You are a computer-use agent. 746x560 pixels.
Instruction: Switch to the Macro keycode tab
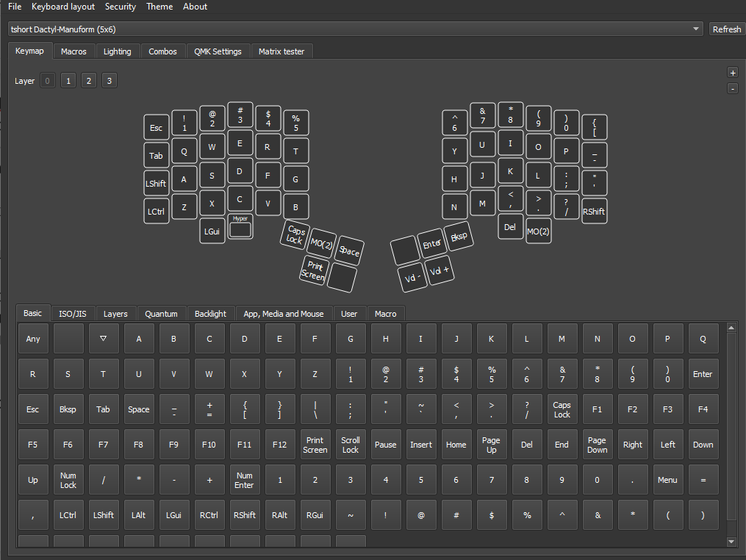(385, 314)
